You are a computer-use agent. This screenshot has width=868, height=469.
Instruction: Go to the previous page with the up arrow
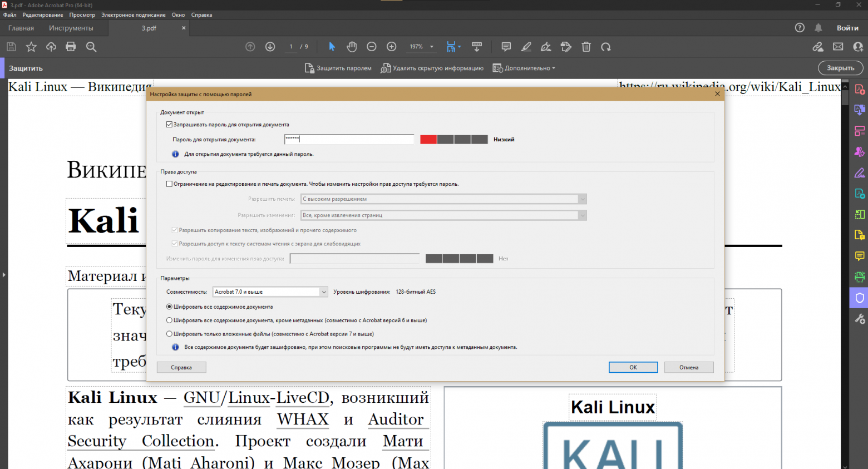click(250, 47)
